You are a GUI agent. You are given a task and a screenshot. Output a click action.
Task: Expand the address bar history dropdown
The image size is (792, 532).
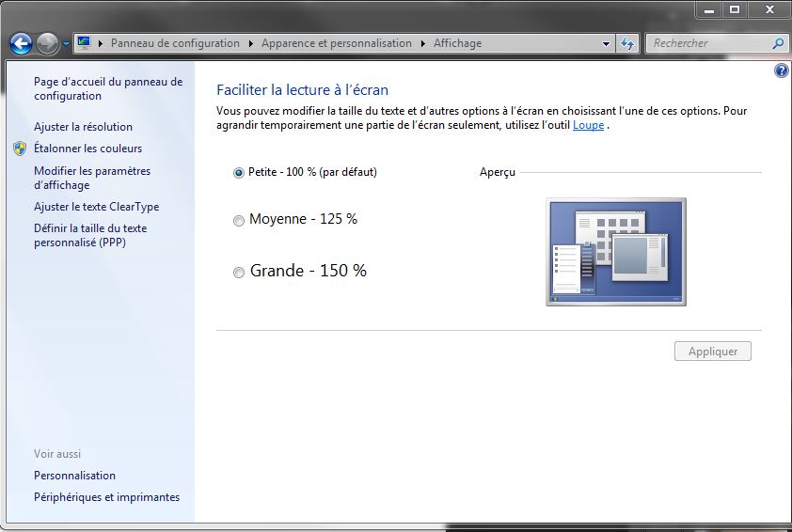(x=607, y=43)
